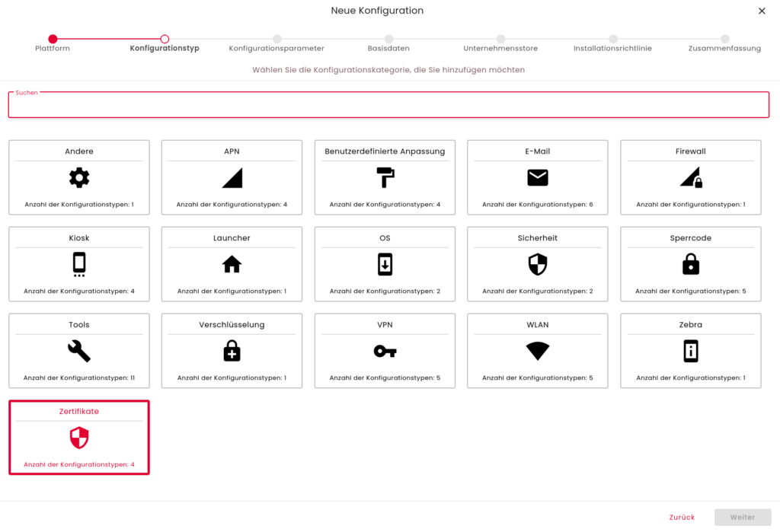Viewport: 780px width, 532px height.
Task: Select the Kiosk phone icon
Action: [78, 264]
